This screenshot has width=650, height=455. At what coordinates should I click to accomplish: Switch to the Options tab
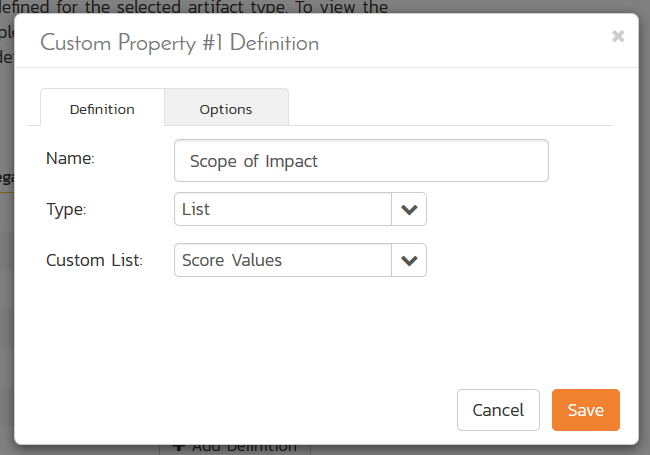226,108
